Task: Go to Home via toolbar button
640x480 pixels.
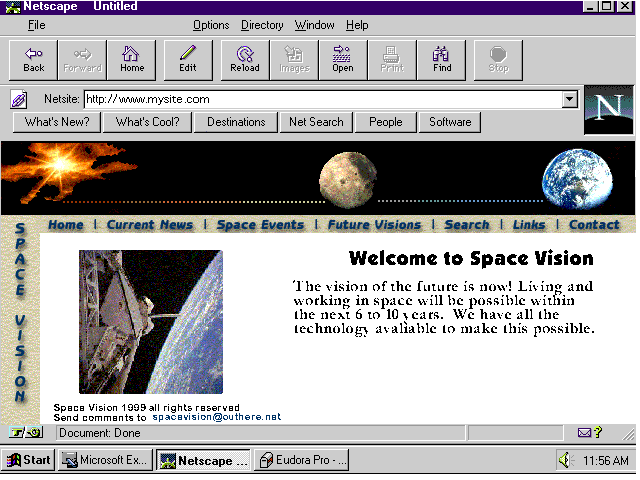Action: click(132, 59)
